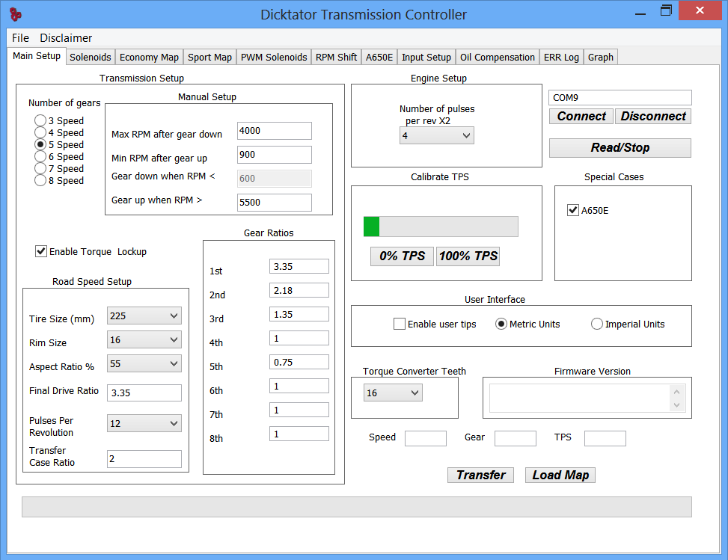This screenshot has width=728, height=560.
Task: Click the 3rd gear ratio field
Action: point(299,314)
